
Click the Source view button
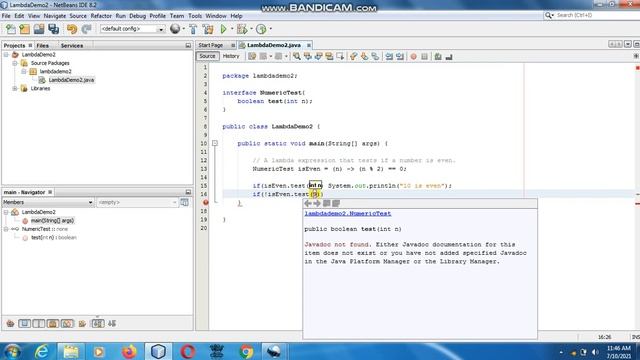point(207,56)
